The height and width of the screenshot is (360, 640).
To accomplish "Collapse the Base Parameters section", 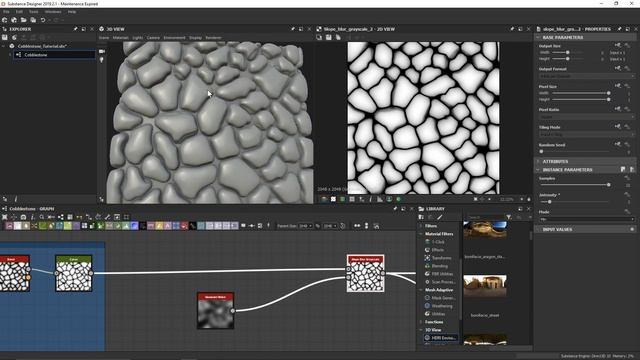I will point(538,37).
